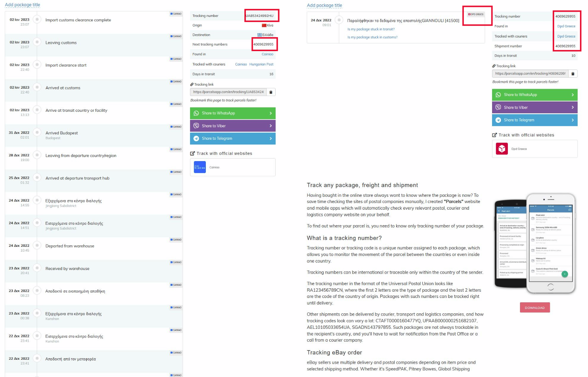This screenshot has width=588, height=377.
Task: Click the tracking/40696299 link field
Action: 530,74
